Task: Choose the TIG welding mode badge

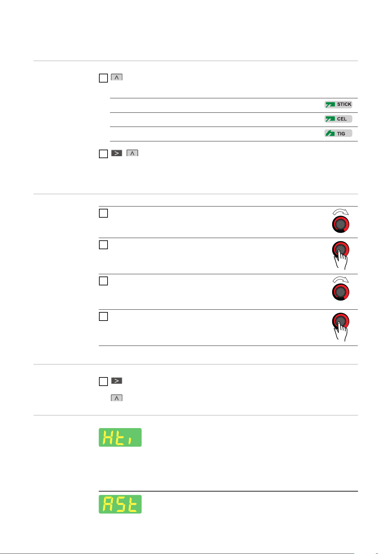Action: pos(338,133)
